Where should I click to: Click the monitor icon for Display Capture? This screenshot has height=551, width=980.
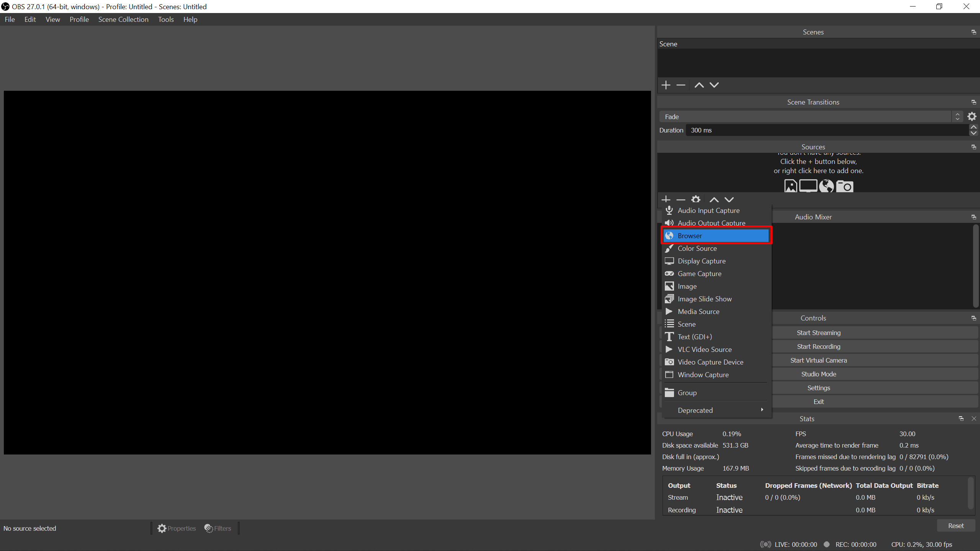click(x=669, y=261)
